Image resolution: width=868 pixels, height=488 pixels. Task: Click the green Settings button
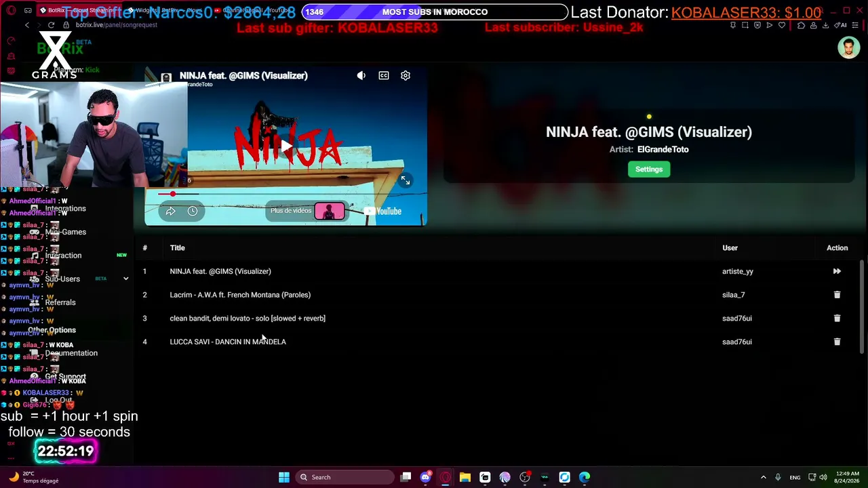[649, 169]
